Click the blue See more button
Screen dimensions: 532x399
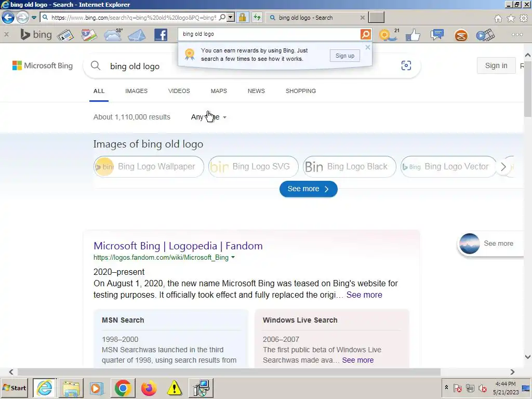click(x=309, y=189)
